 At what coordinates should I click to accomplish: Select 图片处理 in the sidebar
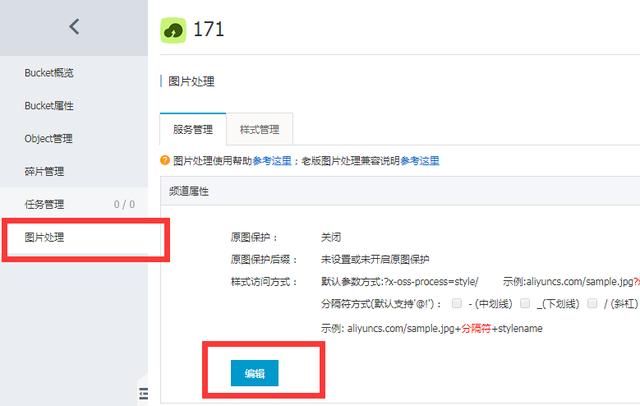click(44, 237)
